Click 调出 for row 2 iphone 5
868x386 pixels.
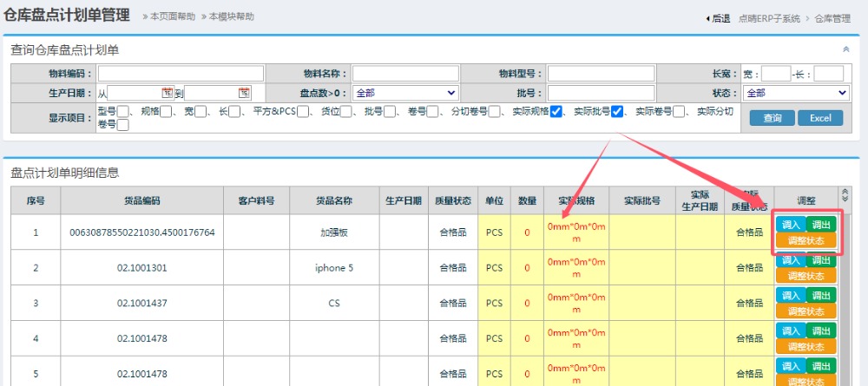[821, 260]
